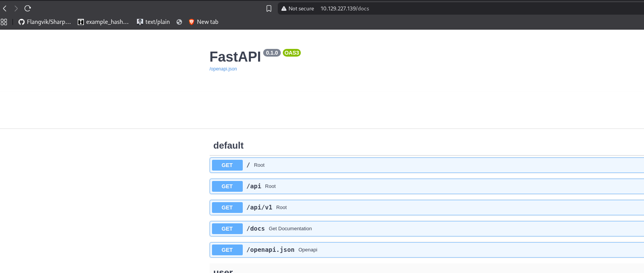Viewport: 644px width, 273px height.
Task: Expand the GET /docs Get Documentation endpoint
Action: [x=427, y=229]
